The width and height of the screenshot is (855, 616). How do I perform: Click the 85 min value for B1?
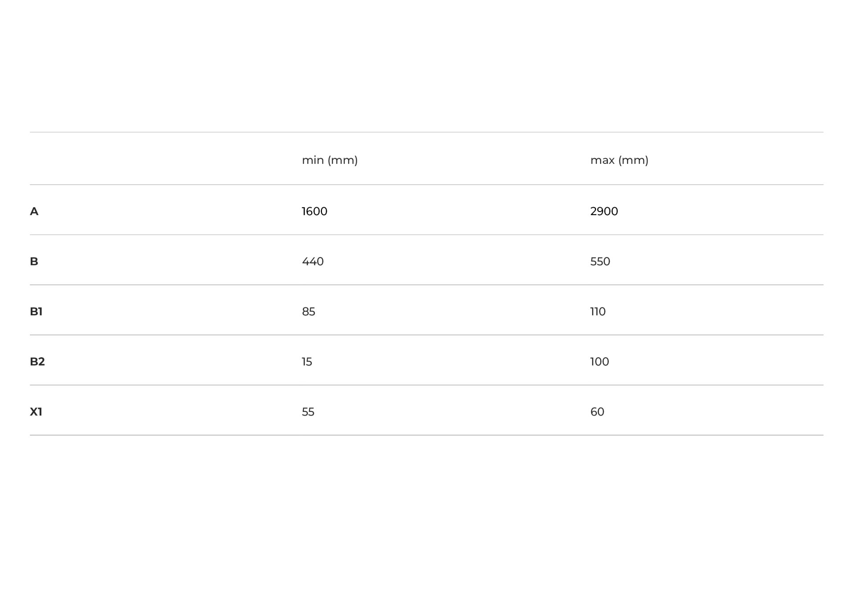308,312
